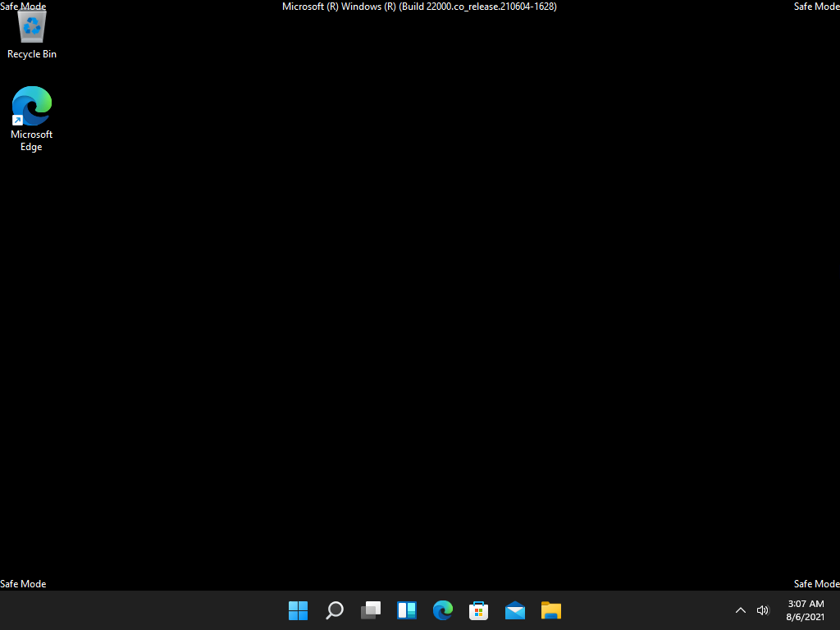Viewport: 840px width, 630px height.
Task: Open Task View from taskbar
Action: (x=371, y=610)
